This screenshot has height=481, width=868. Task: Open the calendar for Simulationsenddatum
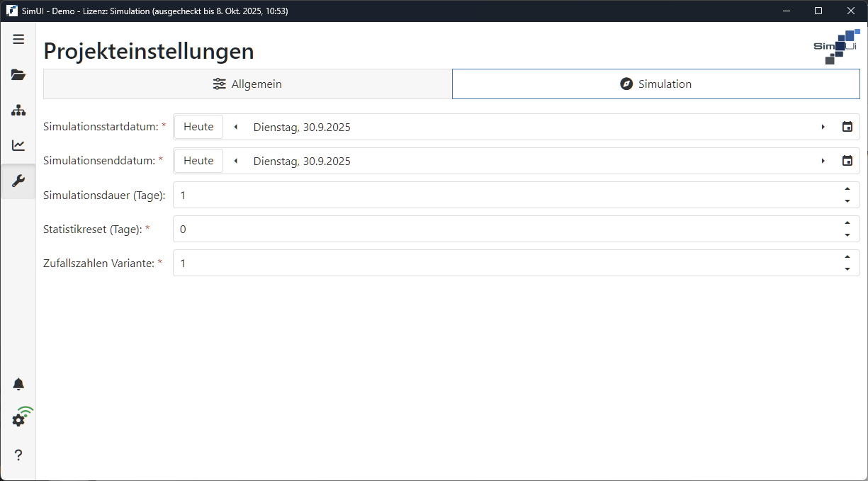click(x=847, y=161)
